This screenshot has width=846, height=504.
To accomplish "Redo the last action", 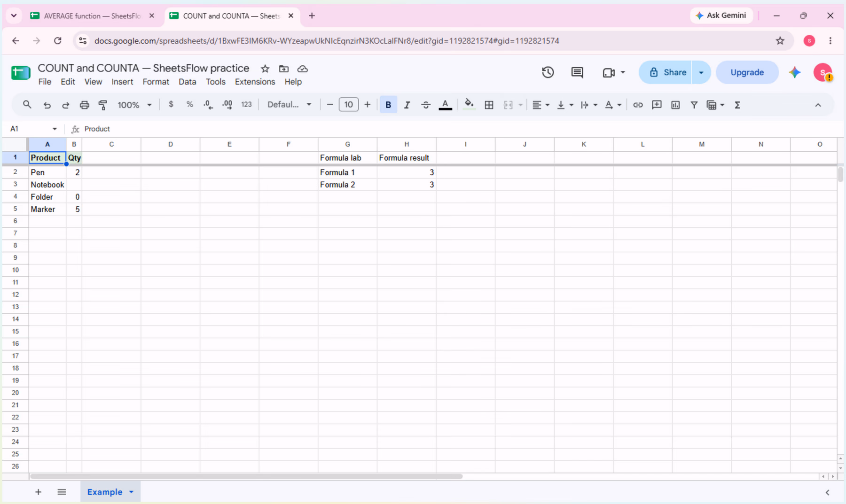I will click(66, 105).
